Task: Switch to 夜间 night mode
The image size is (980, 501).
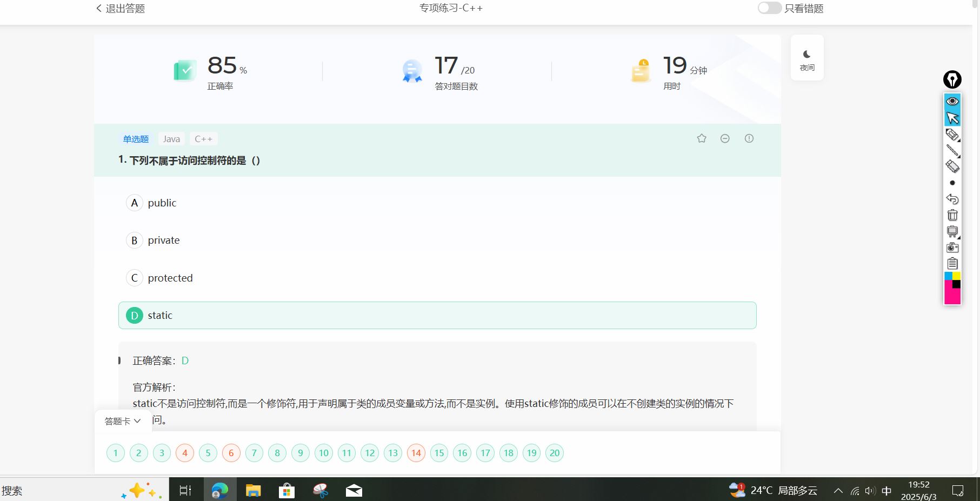Action: click(806, 57)
